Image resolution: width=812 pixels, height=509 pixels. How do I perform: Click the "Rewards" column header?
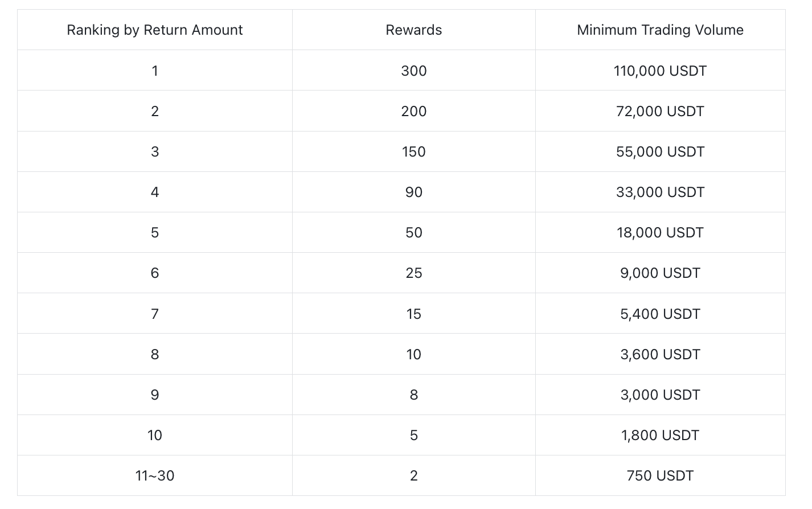pyautogui.click(x=413, y=30)
